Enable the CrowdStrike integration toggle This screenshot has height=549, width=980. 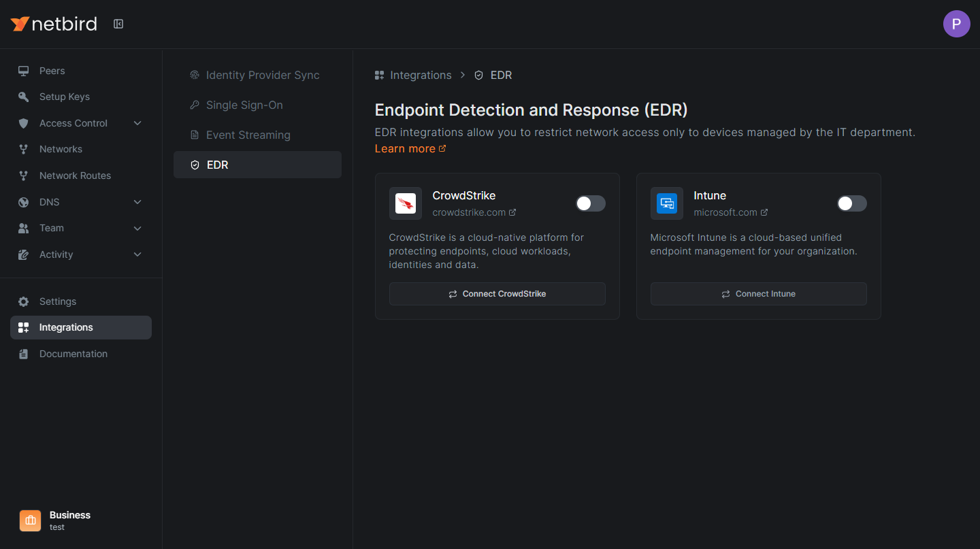coord(590,203)
